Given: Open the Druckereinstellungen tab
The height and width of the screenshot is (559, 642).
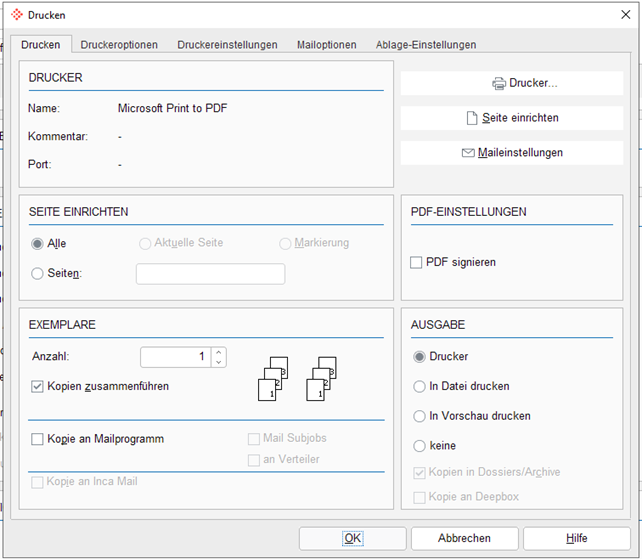Looking at the screenshot, I should click(x=227, y=45).
